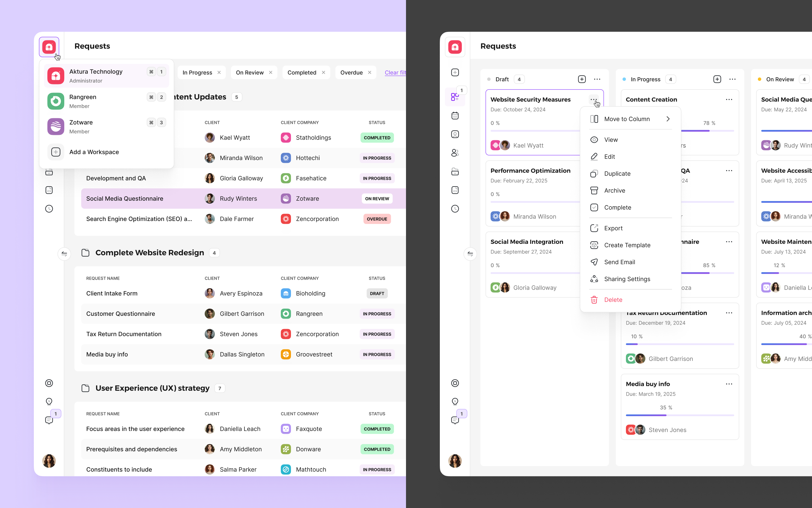Open lightbulb ideas icon in left sidebar

coord(49,402)
